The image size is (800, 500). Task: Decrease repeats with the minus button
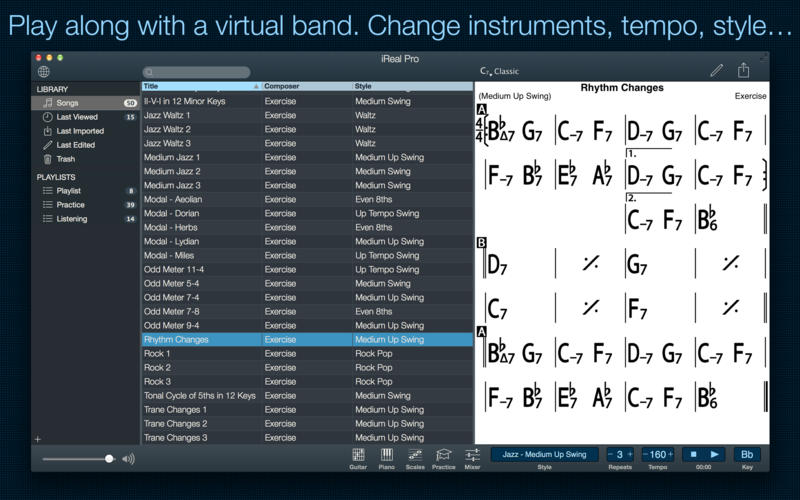610,455
